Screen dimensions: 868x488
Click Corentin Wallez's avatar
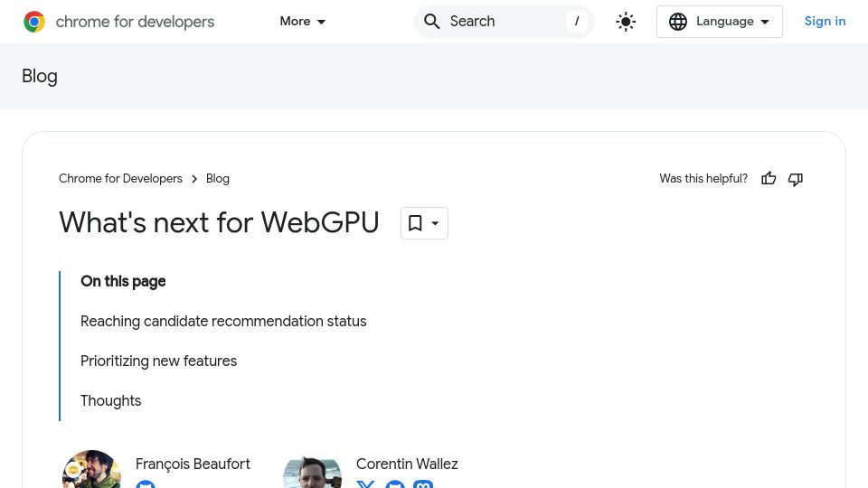click(x=312, y=472)
